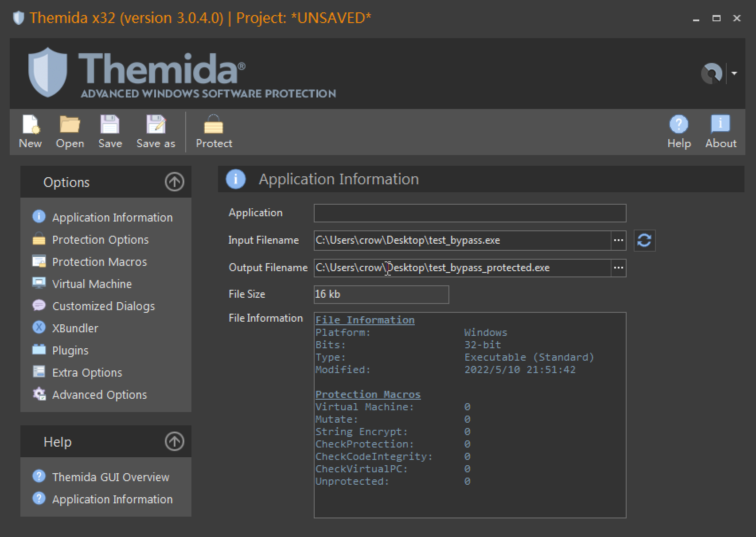Click the File Size field showing 16 kb
Screen dimensions: 756x537
(381, 295)
